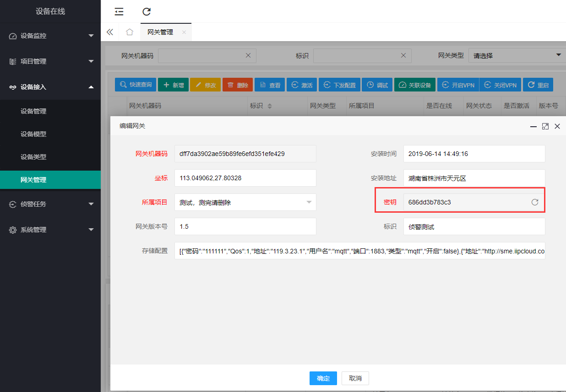Sort the table by 标识 column arrows
The height and width of the screenshot is (392, 566).
tap(270, 106)
